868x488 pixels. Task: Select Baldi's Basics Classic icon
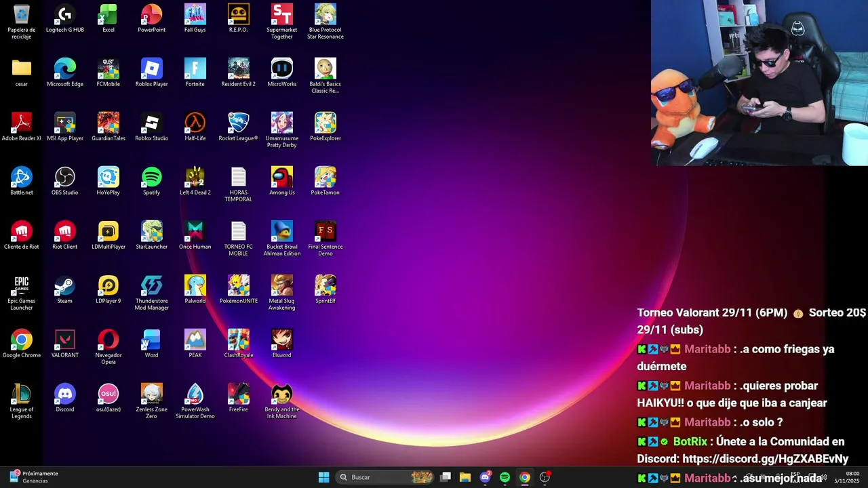point(325,76)
